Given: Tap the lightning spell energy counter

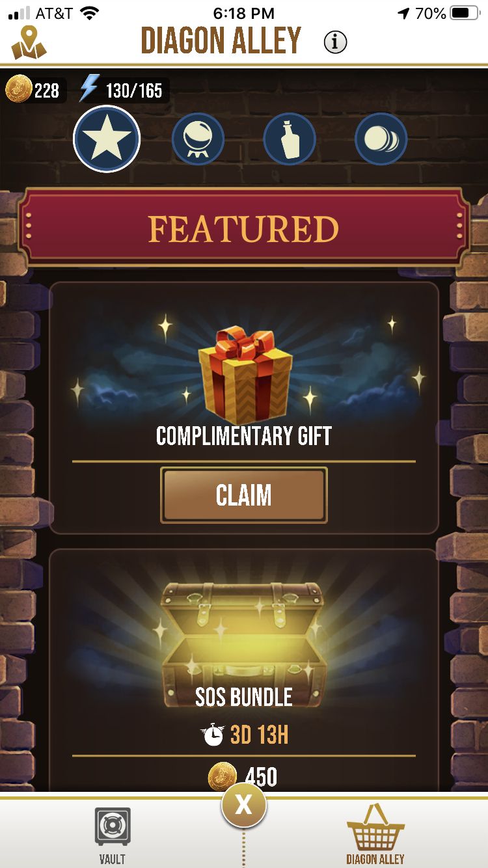Looking at the screenshot, I should pos(124,90).
